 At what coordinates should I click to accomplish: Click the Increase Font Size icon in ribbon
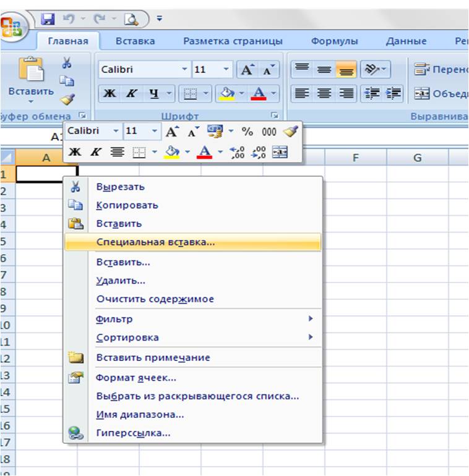(247, 69)
